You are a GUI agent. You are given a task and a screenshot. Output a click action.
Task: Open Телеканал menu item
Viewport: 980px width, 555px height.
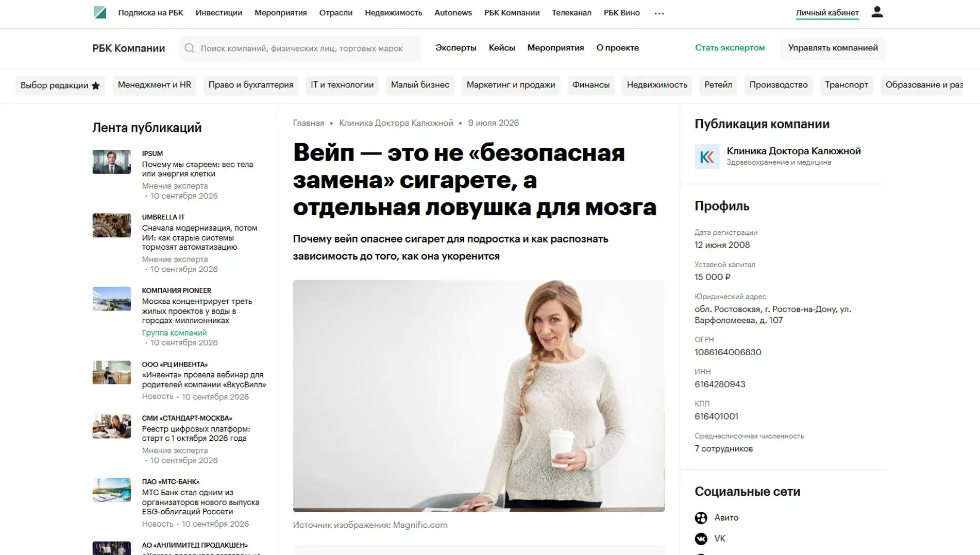click(x=571, y=13)
